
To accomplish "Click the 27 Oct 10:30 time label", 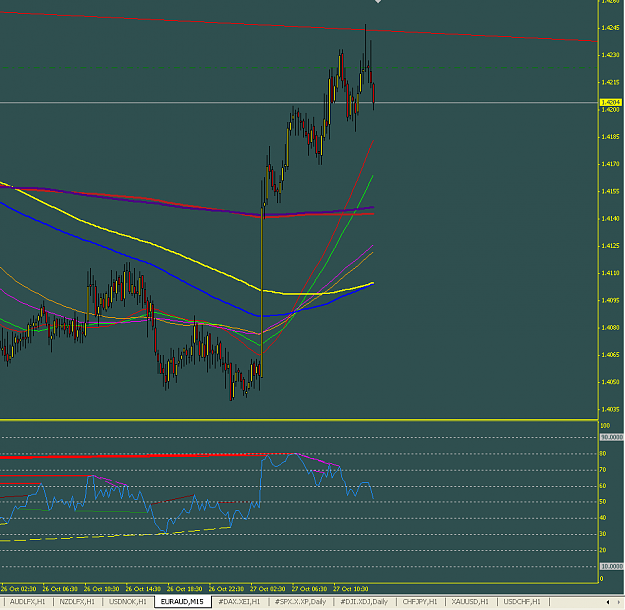I will pos(351,589).
